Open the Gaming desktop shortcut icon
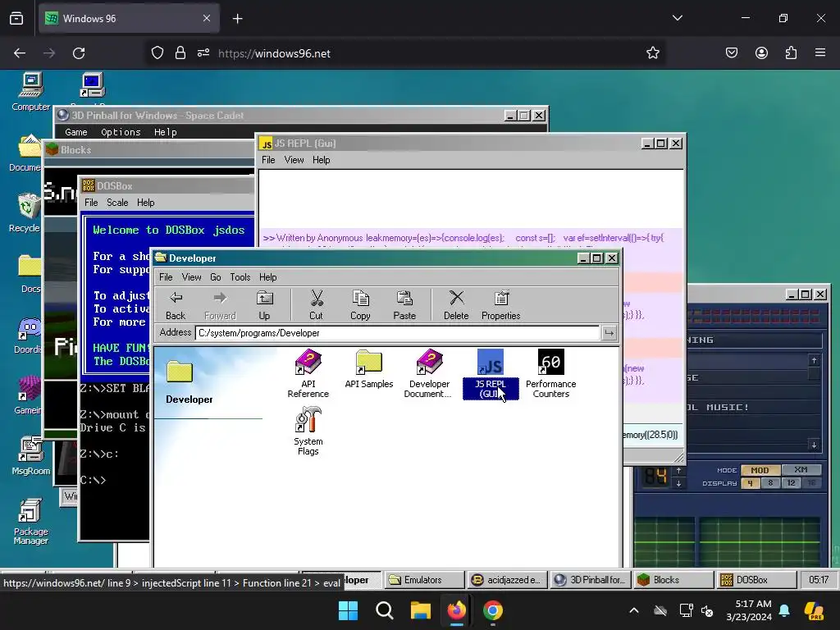 point(28,395)
